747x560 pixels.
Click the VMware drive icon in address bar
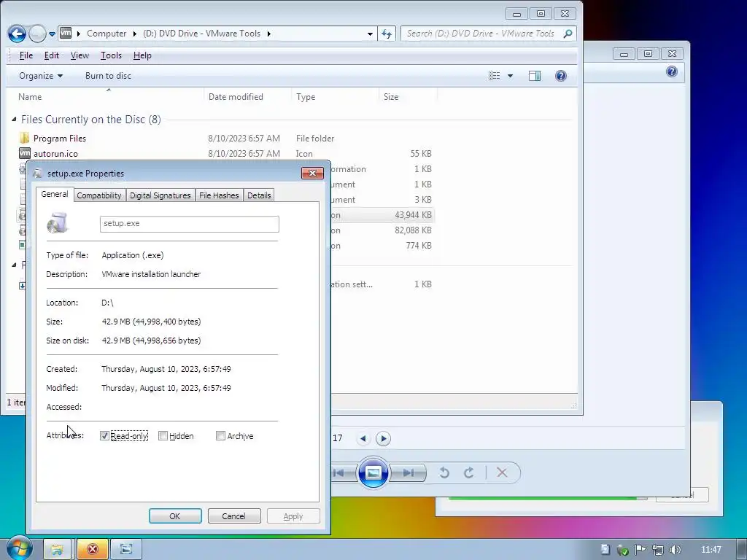click(66, 34)
